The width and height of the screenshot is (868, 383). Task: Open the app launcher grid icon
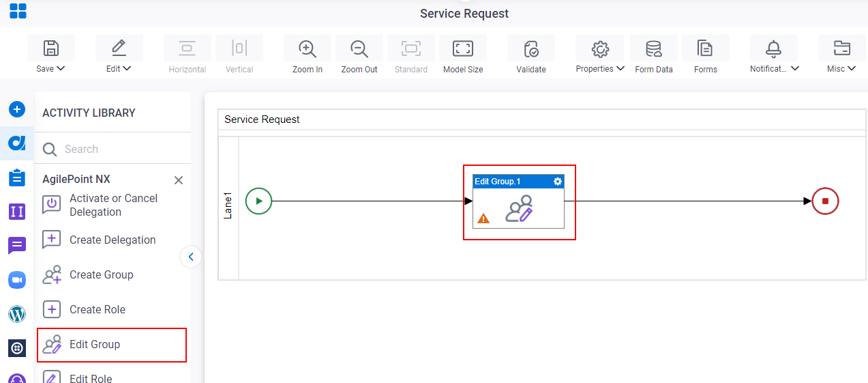[18, 11]
